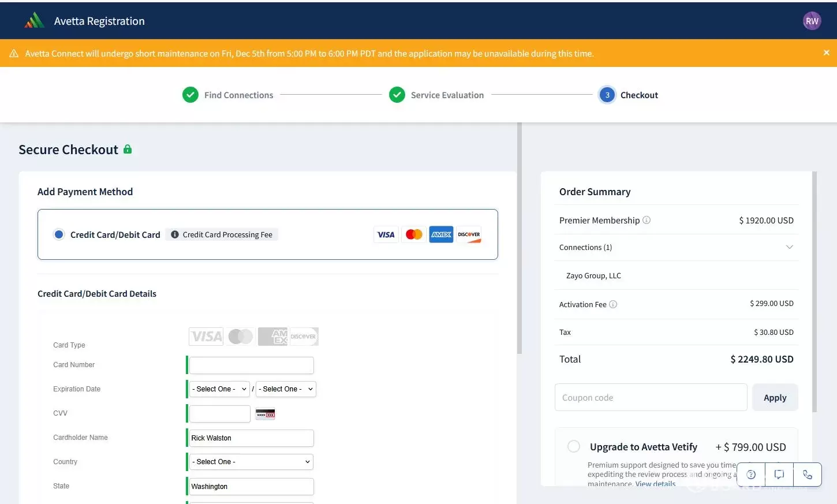The width and height of the screenshot is (837, 504).
Task: Click the Avetta logo icon
Action: (35, 21)
